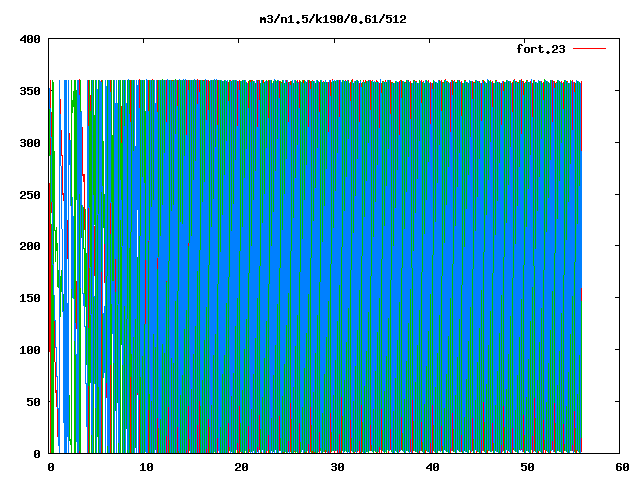Click the y-axis label 400
The width and height of the screenshot is (640, 480).
click(30, 39)
